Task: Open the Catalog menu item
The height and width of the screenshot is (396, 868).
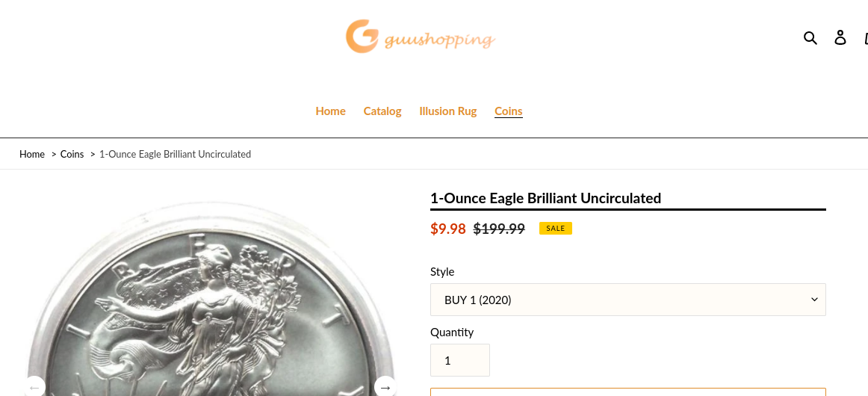Action: 382,111
